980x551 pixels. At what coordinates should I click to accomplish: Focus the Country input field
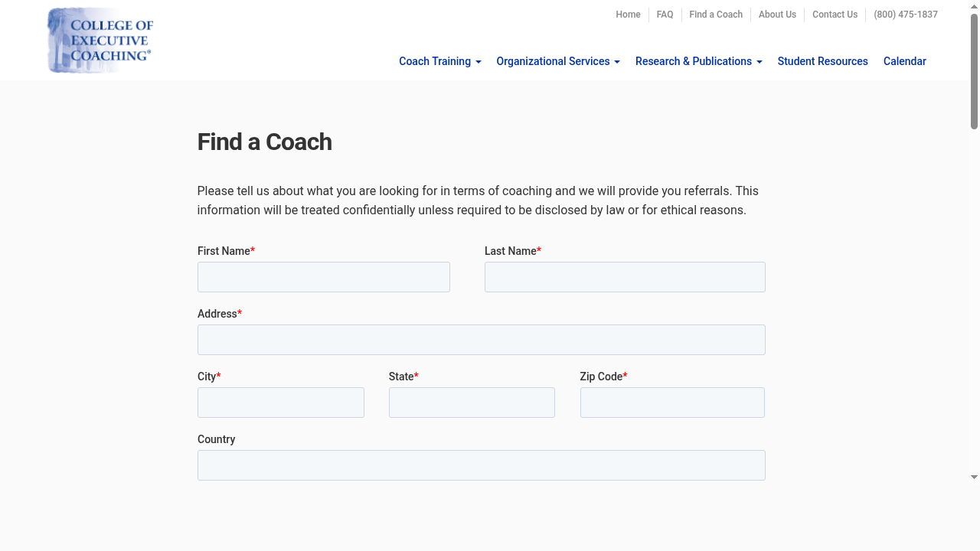(482, 465)
